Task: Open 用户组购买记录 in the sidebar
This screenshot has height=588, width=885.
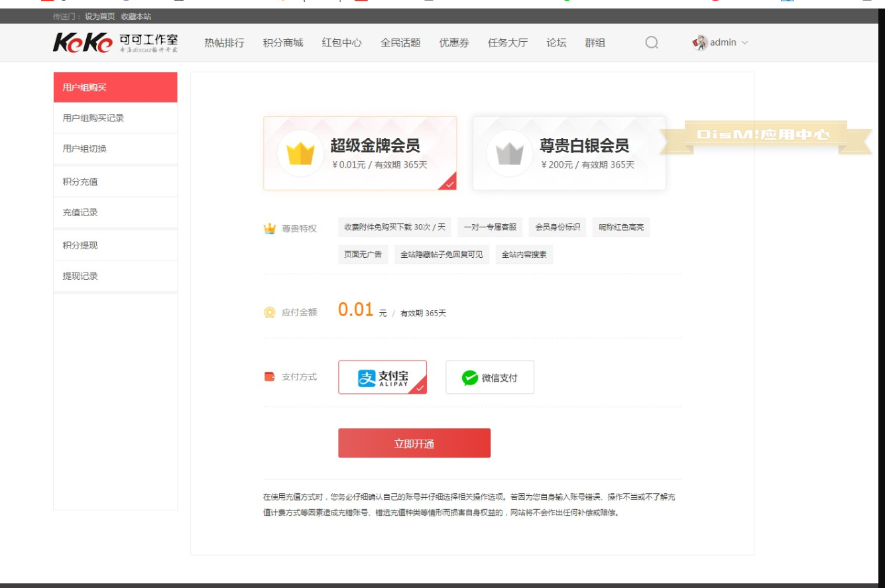Action: (93, 118)
